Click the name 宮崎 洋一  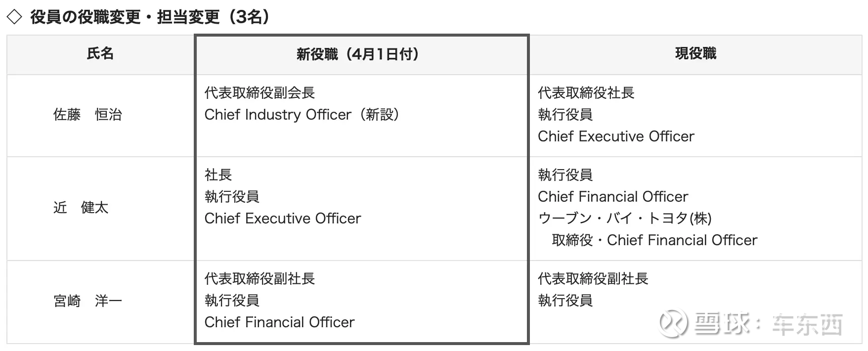coord(87,301)
